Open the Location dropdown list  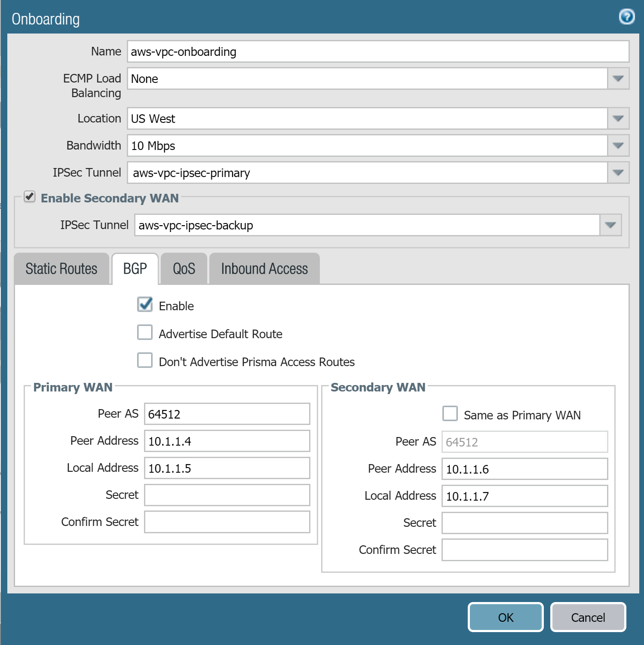[618, 119]
